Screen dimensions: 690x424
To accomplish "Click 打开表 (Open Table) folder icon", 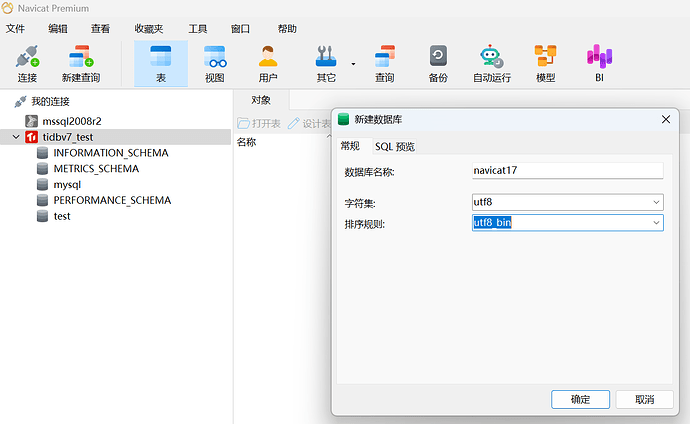I will click(x=243, y=123).
